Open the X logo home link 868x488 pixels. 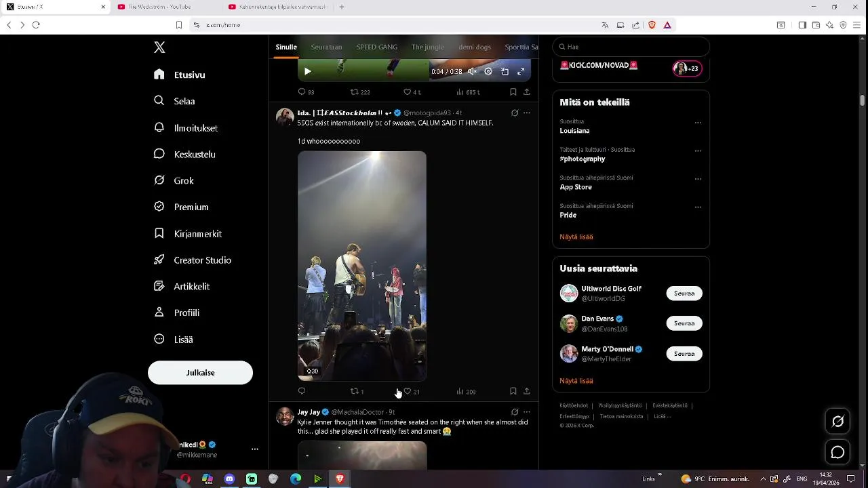(159, 47)
